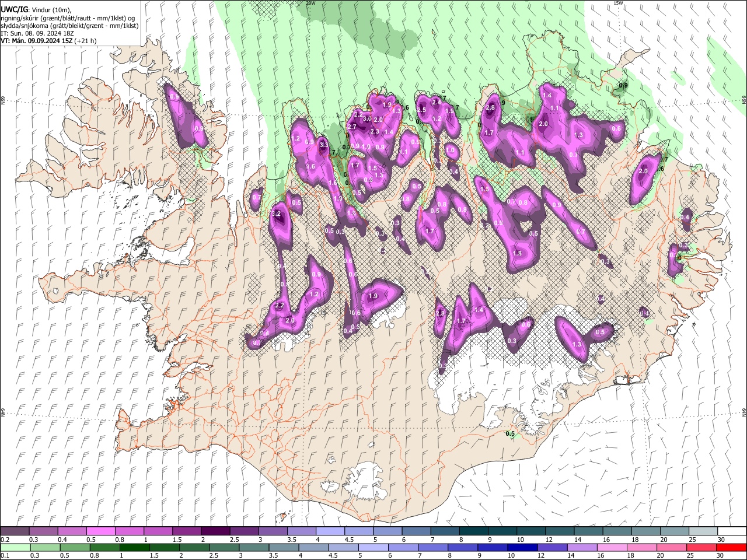
Task: Click the '2.5' label on the purple snow scale
Action: (234, 540)
